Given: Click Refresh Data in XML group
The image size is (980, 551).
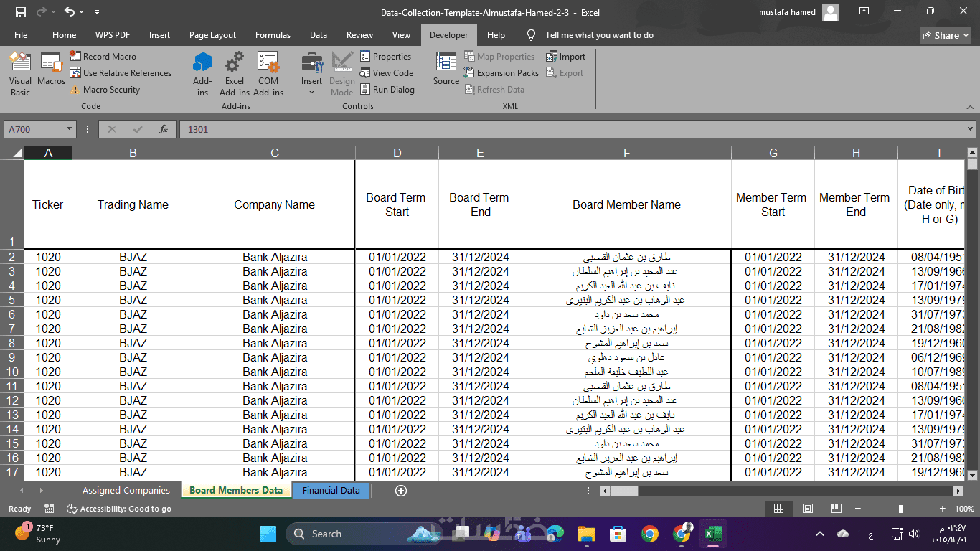Looking at the screenshot, I should 494,90.
